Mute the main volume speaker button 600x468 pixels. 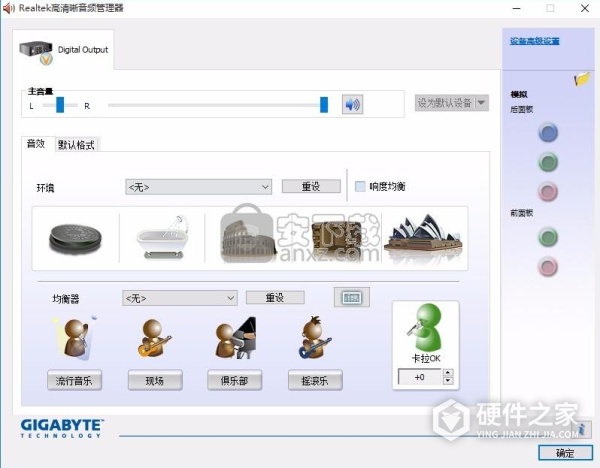click(x=352, y=104)
